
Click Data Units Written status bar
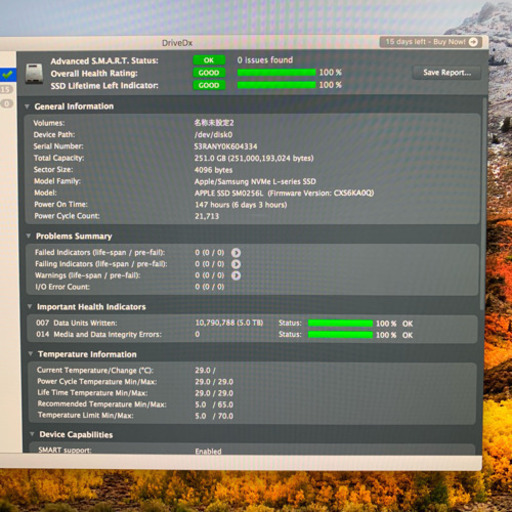(340, 323)
